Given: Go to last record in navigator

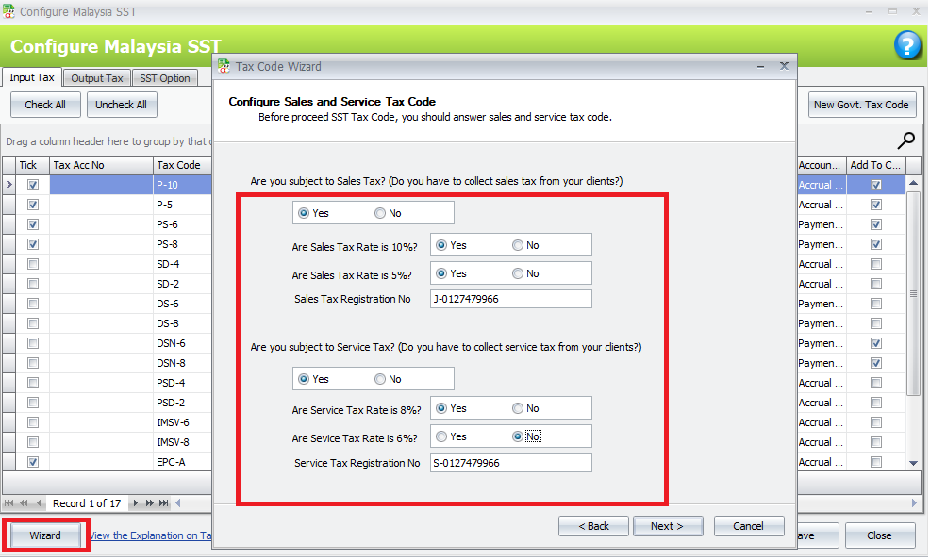Looking at the screenshot, I should [164, 503].
